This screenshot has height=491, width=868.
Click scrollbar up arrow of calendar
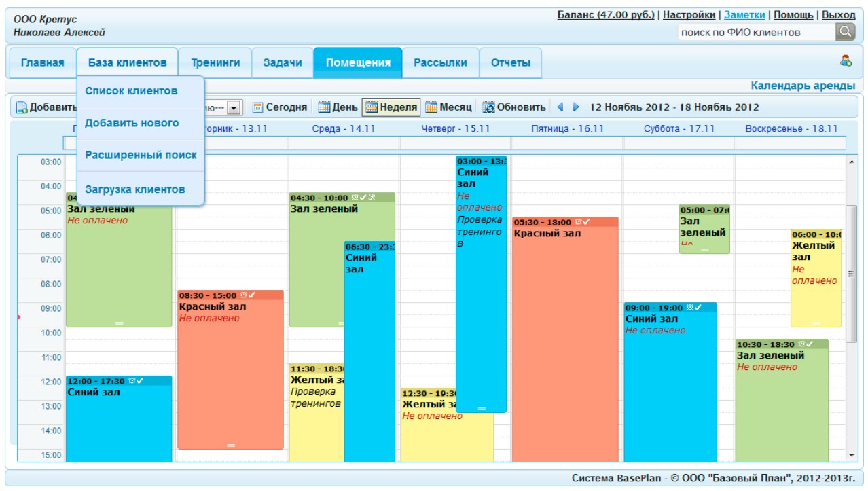click(x=851, y=162)
